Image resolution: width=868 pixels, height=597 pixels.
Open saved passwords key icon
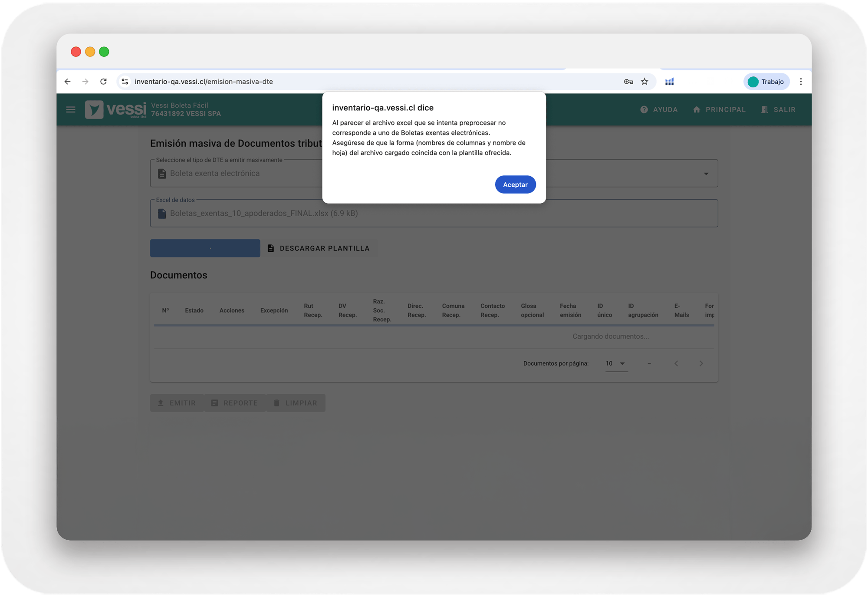click(x=628, y=82)
